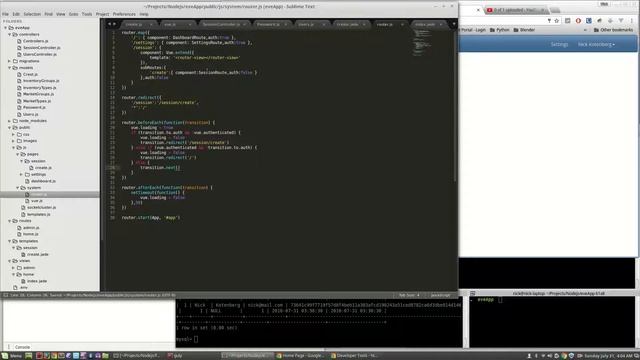Open the File menu in Sublime Text
640x360 pixels.
click(5, 14)
